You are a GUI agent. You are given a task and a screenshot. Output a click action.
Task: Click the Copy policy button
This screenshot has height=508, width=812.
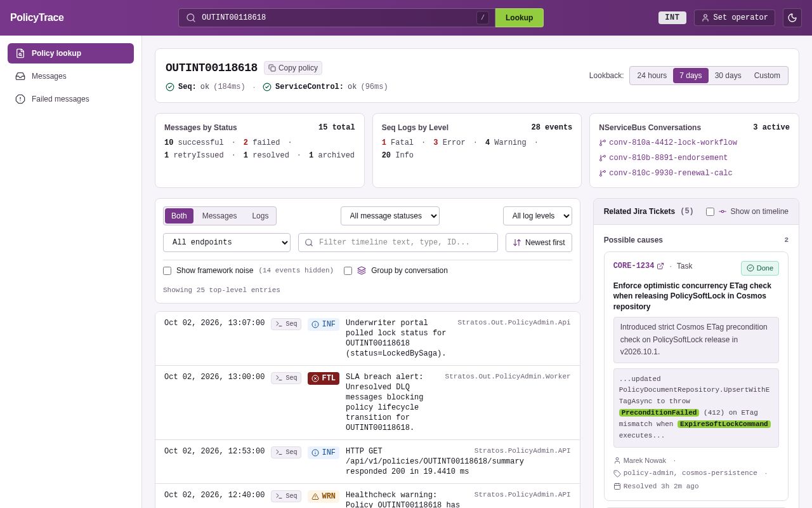coord(293,68)
